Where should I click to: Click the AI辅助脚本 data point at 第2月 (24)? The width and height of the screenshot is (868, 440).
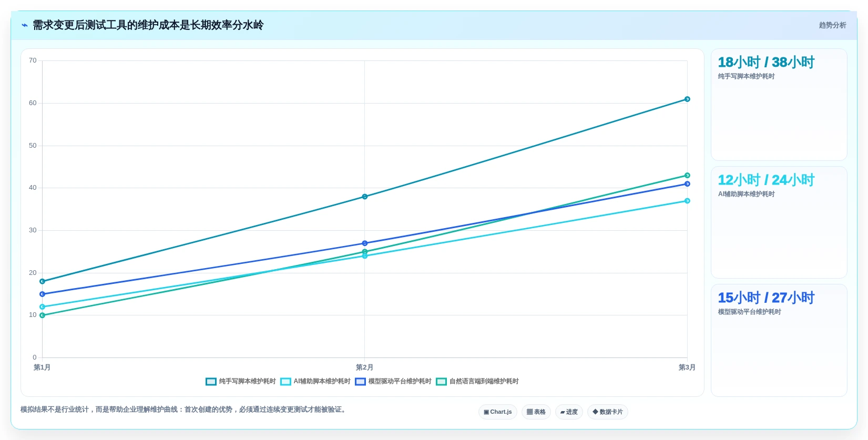[x=365, y=256]
